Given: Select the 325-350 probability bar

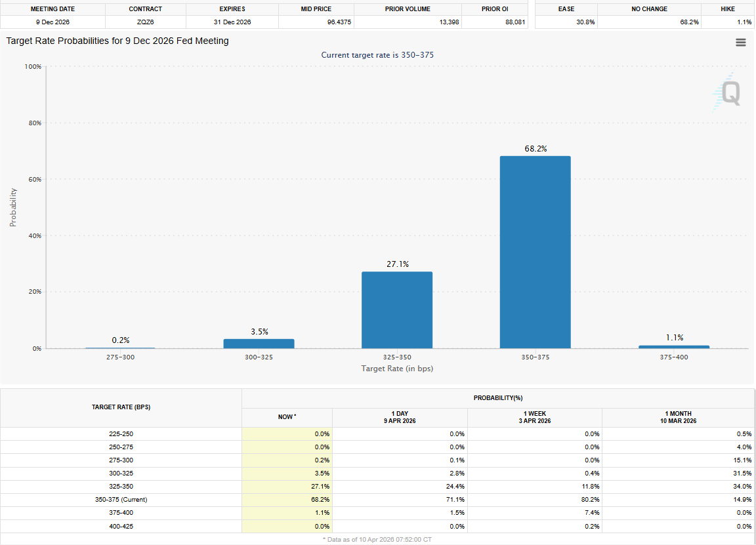Looking at the screenshot, I should point(396,310).
